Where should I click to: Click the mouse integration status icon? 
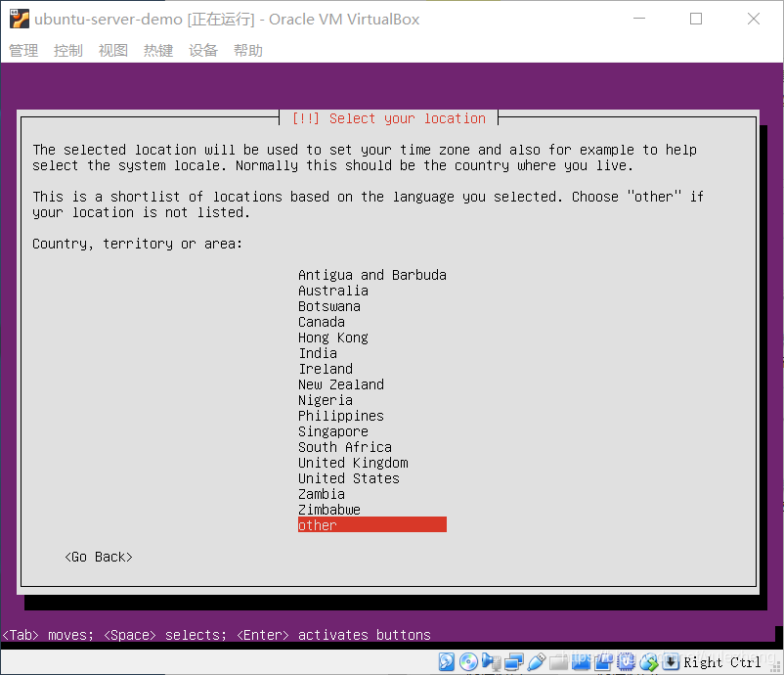click(x=649, y=661)
